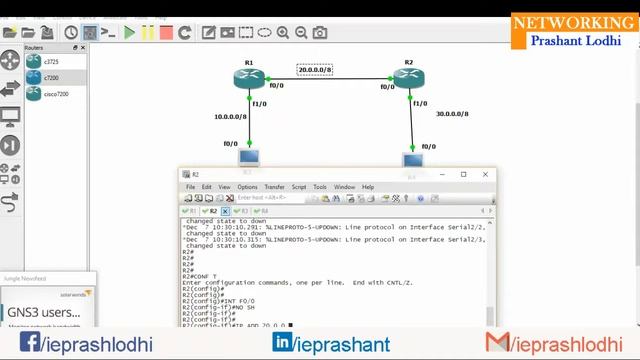
Task: Select the draw rectangle tool
Action: click(x=246, y=33)
